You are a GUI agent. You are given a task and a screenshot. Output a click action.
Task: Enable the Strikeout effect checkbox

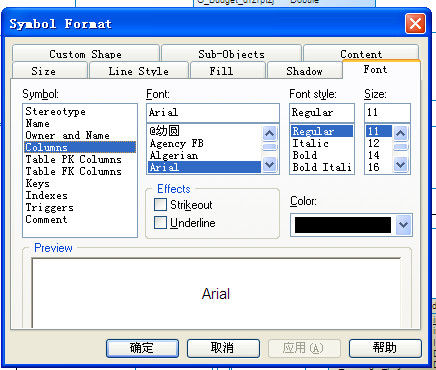[160, 205]
